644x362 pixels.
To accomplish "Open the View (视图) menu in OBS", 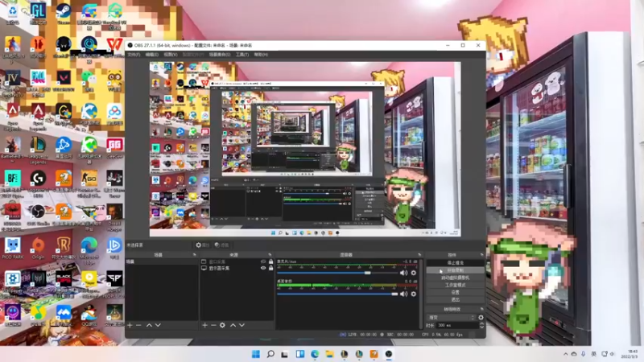I will point(171,55).
